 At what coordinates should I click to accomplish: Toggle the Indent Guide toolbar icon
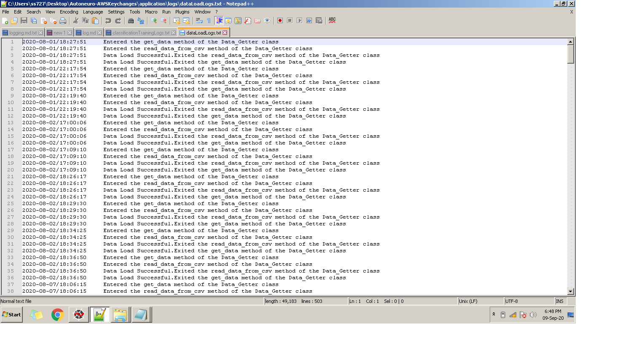pyautogui.click(x=219, y=20)
